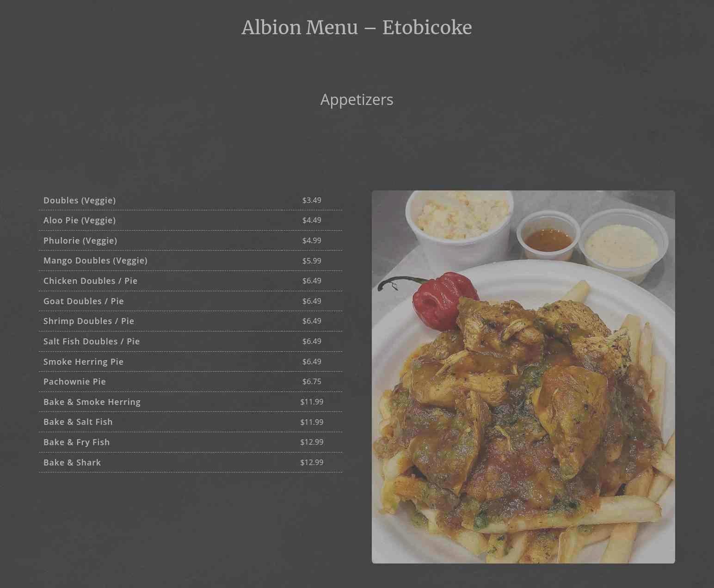Click the Albion Menu – Etobicoke heading

[x=357, y=27]
